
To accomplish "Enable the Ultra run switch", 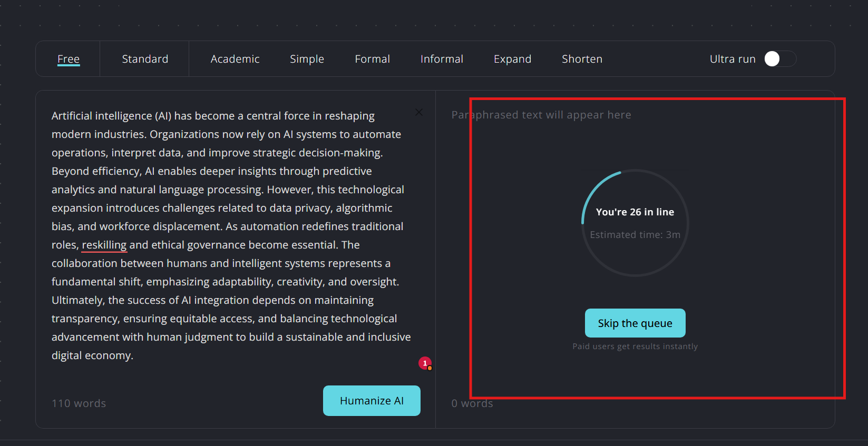I will [x=779, y=59].
